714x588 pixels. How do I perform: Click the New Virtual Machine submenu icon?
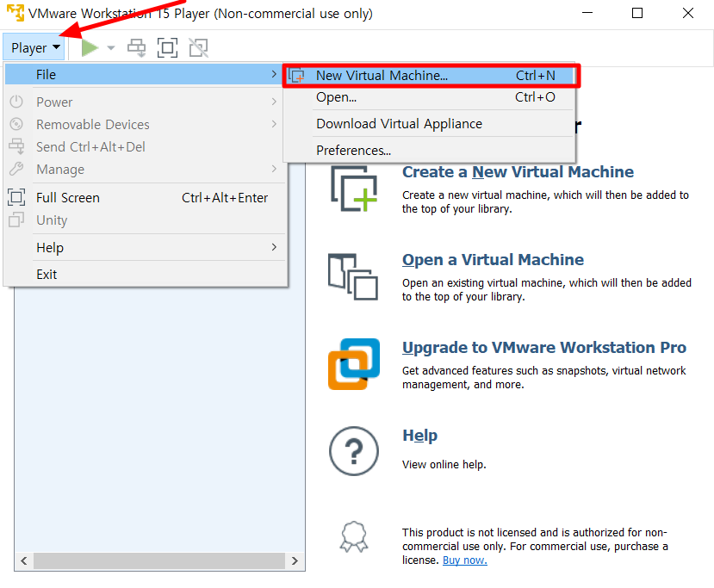coord(297,76)
